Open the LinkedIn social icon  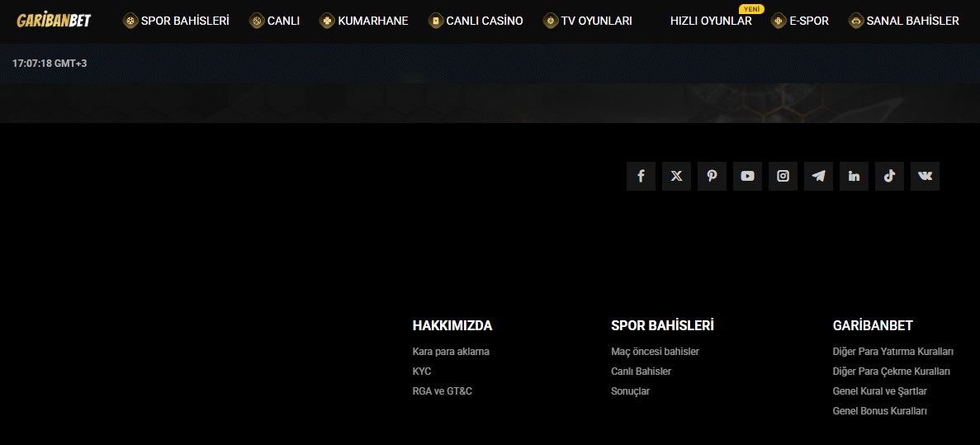(x=854, y=176)
